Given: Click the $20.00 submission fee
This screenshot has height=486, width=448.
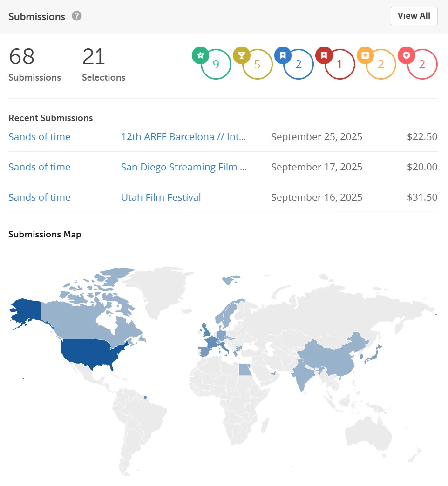Looking at the screenshot, I should point(422,167).
